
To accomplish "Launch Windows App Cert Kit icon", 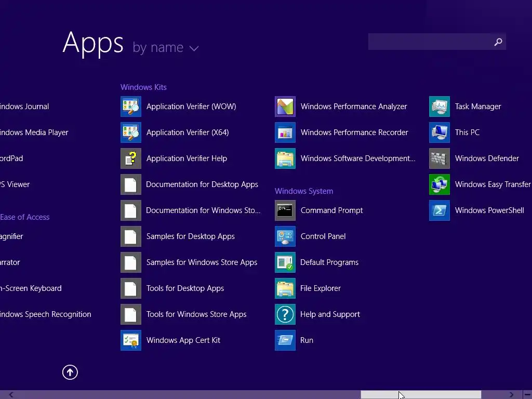I will tap(130, 340).
